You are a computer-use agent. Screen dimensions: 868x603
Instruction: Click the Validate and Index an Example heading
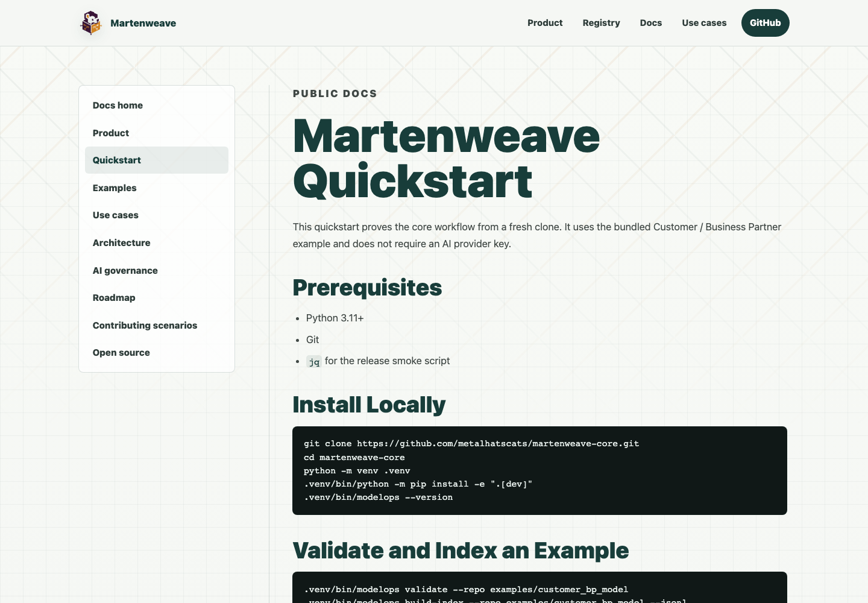point(461,551)
